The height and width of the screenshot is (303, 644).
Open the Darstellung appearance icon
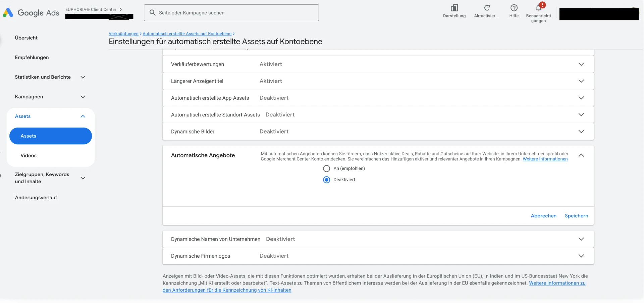[x=454, y=8]
